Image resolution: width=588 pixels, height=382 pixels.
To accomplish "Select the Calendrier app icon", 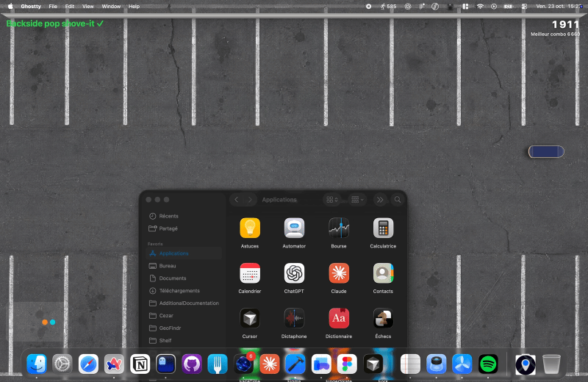I will coord(250,273).
